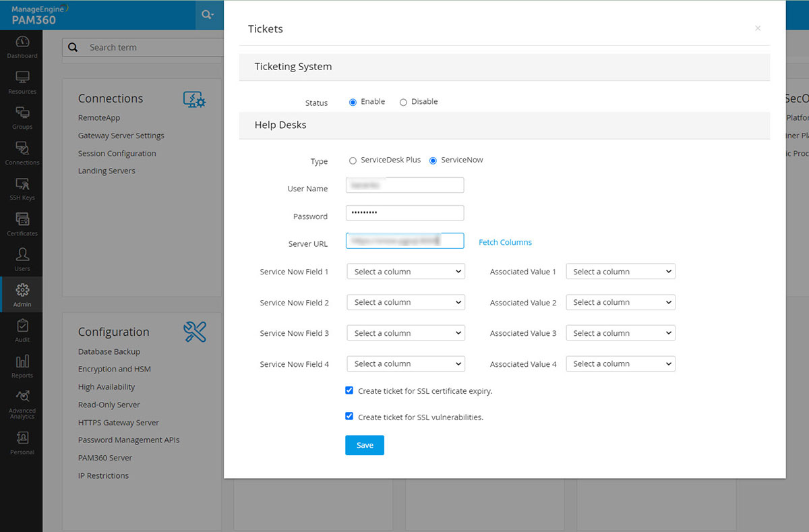Open Resources in the left sidebar
Image resolution: width=809 pixels, height=532 pixels.
(22, 82)
